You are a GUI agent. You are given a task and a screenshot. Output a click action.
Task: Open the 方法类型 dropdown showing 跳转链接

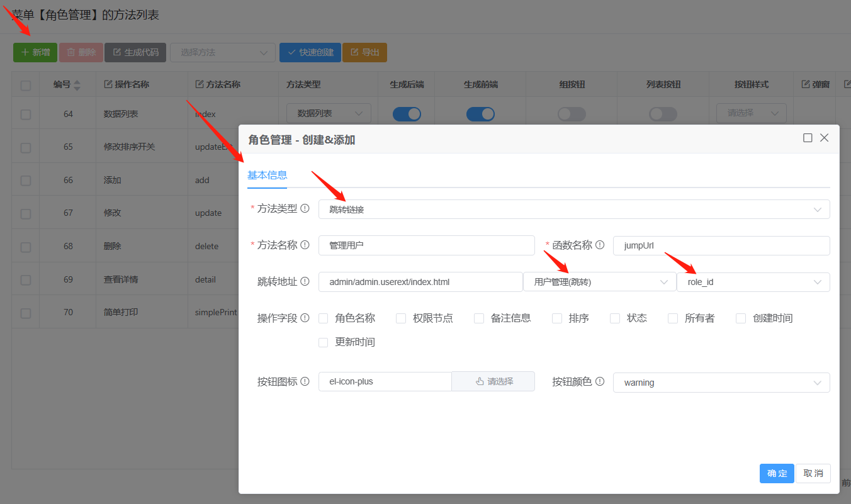pyautogui.click(x=573, y=210)
